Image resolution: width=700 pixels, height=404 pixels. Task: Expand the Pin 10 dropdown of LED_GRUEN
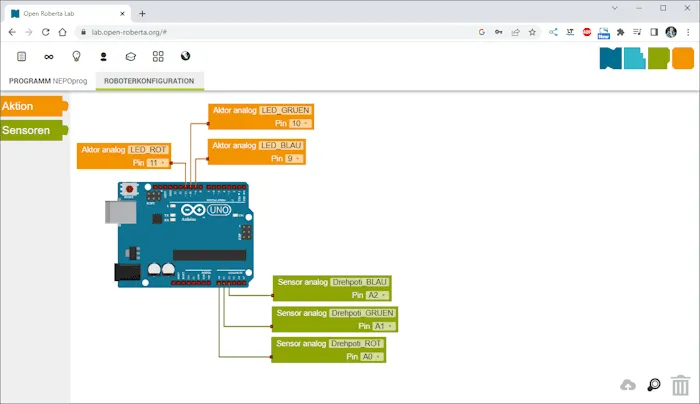(300, 124)
